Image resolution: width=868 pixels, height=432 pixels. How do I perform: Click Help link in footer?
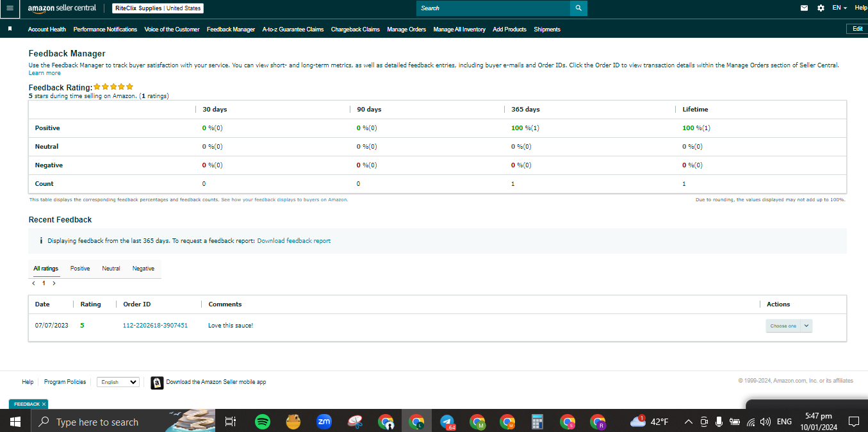28,382
